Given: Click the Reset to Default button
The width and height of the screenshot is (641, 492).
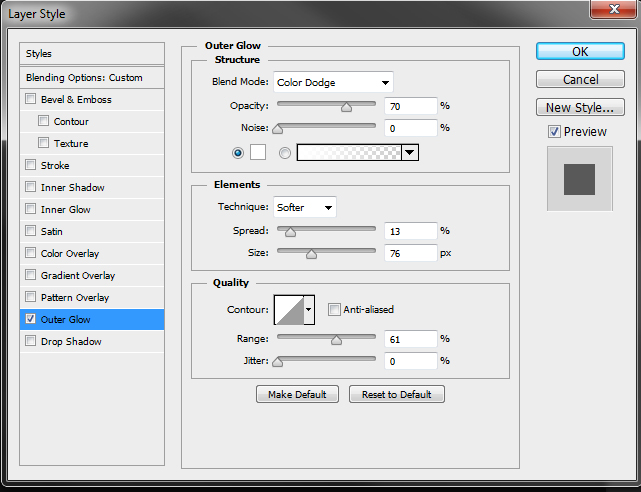Looking at the screenshot, I should (396, 394).
